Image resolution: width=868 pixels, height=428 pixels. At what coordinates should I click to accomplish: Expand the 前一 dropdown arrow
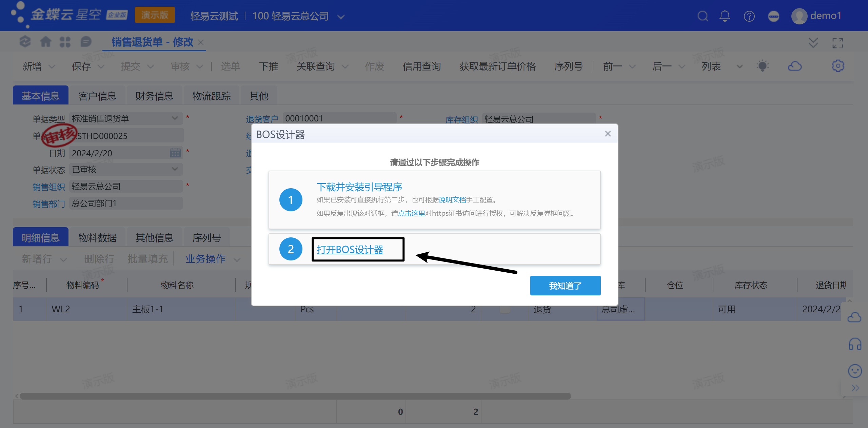tap(632, 66)
